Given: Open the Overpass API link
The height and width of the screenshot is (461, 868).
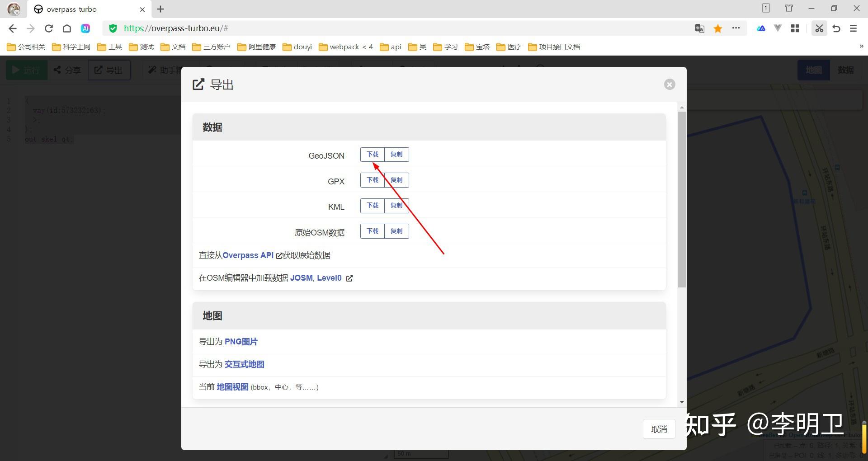Looking at the screenshot, I should pos(248,255).
